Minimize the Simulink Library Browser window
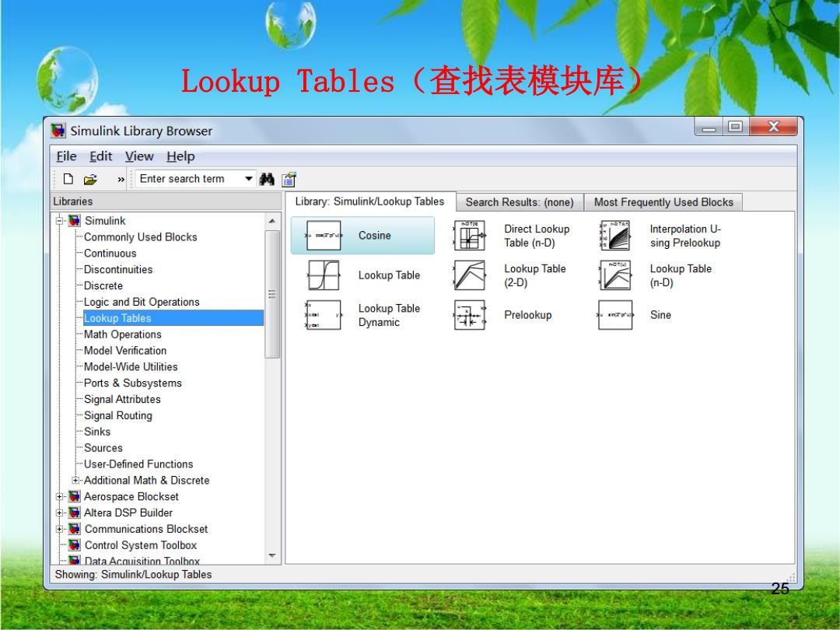Screen dimensions: 840x630 click(x=709, y=127)
